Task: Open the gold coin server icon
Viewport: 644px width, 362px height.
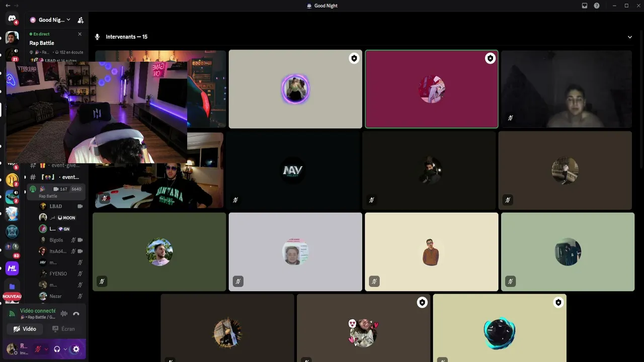Action: (12, 179)
